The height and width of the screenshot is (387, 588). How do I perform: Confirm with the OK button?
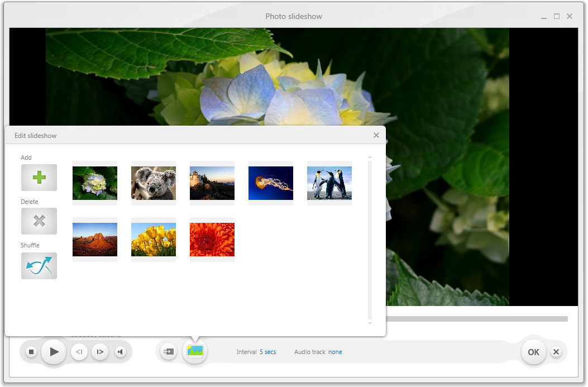click(534, 352)
